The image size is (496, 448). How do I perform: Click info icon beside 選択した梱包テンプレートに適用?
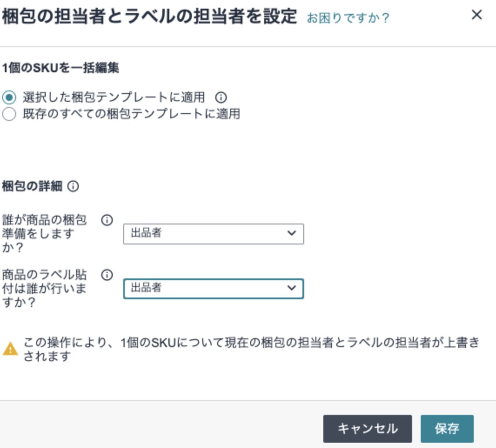pyautogui.click(x=221, y=97)
